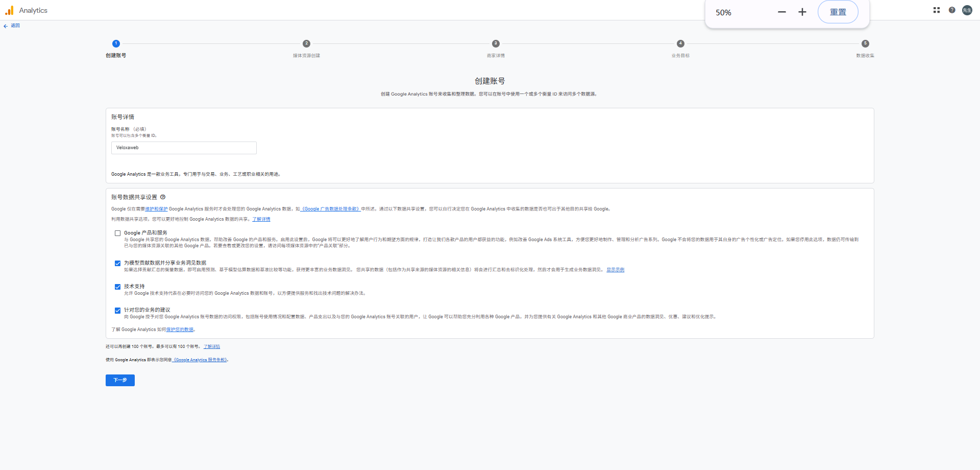980x470 pixels.
Task: Uncheck 为模型贡献数据并分享业务洞见数据
Action: [x=117, y=263]
